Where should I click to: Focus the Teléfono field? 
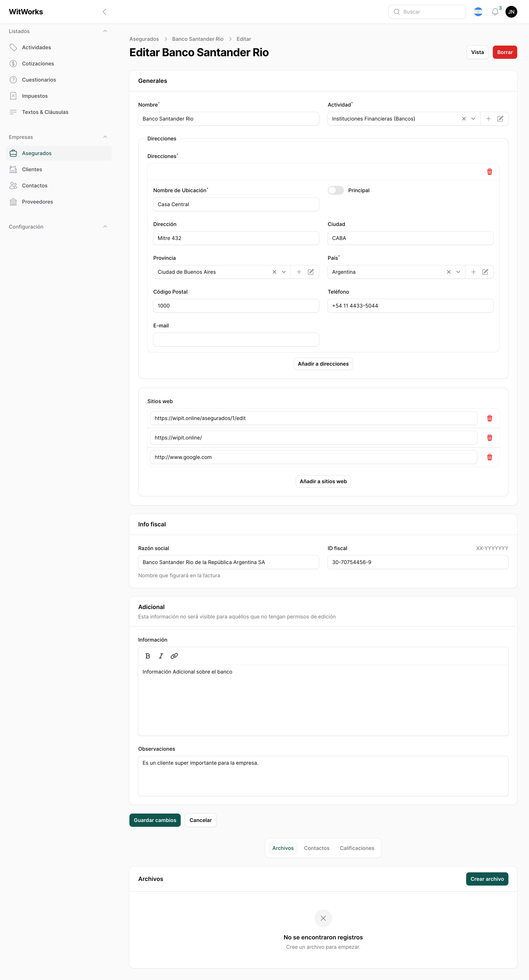point(410,306)
